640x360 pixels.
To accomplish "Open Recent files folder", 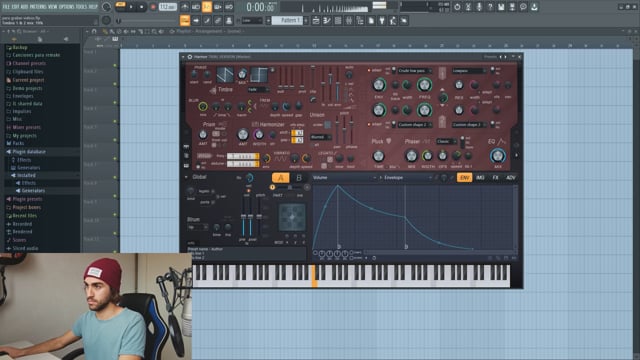I will [x=24, y=216].
